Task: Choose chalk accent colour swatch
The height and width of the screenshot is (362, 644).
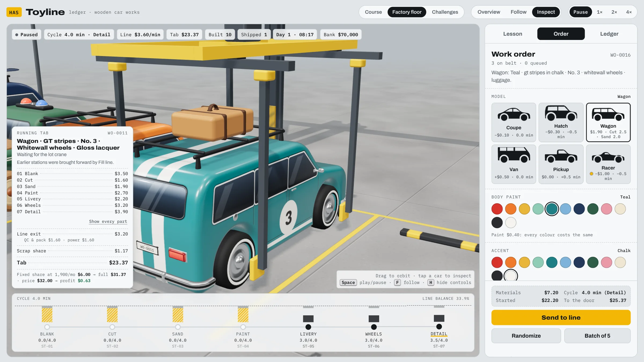Action: [x=511, y=275]
